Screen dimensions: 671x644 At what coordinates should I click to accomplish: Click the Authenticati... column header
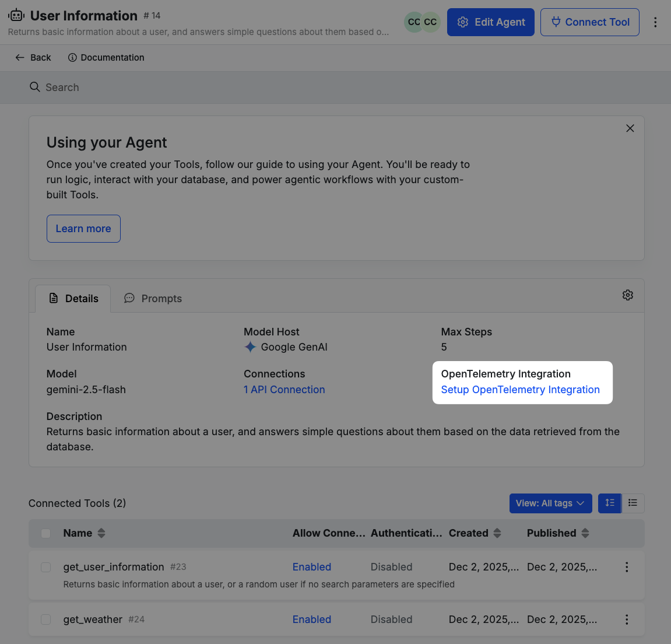406,533
